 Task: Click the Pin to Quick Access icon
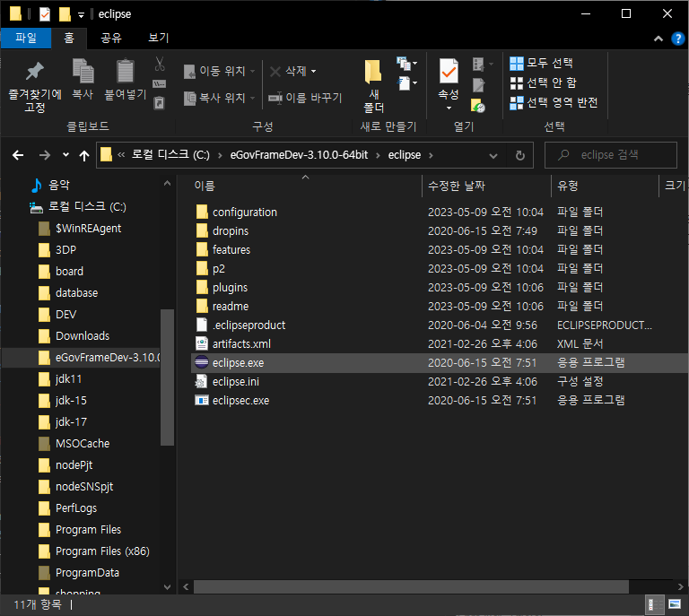(35, 72)
